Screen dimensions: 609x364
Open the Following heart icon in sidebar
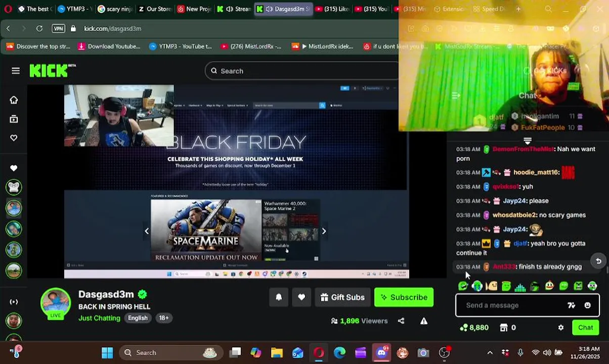click(14, 138)
